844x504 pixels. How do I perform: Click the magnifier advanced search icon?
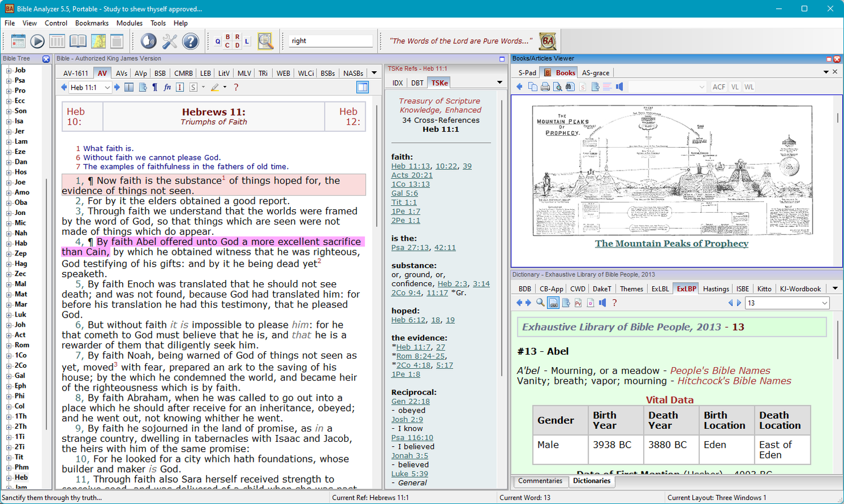(265, 41)
